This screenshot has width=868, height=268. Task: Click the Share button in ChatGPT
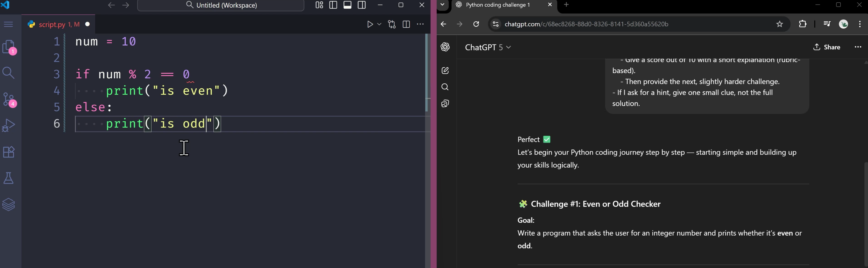click(x=827, y=47)
